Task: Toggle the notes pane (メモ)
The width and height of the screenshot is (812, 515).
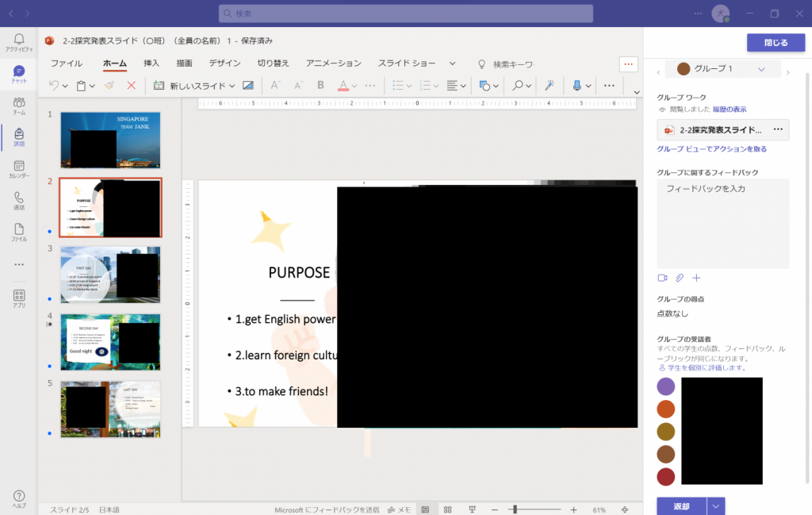Action: click(399, 509)
